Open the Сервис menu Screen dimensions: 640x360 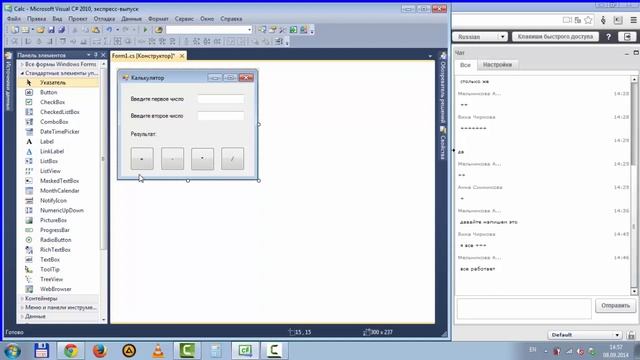[x=184, y=19]
